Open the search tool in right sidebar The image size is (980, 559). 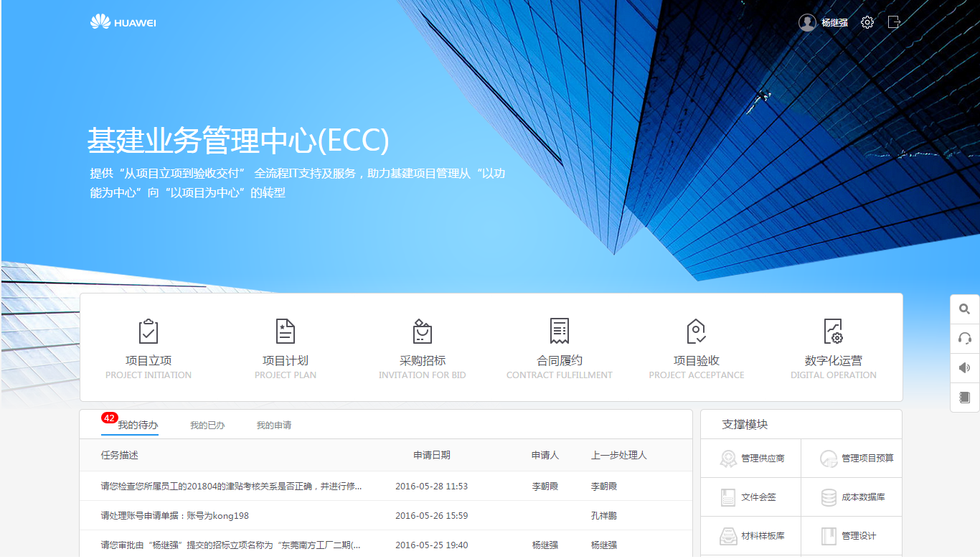[x=964, y=309]
